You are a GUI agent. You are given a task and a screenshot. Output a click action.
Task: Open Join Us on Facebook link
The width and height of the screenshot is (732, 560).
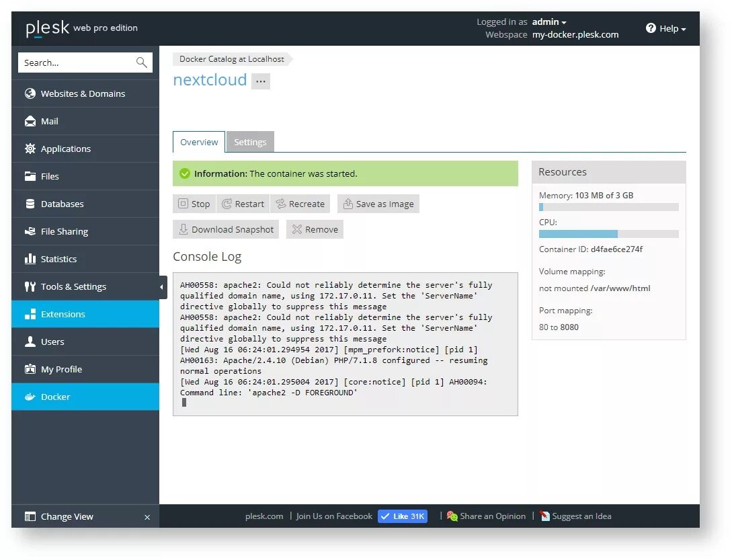tap(334, 516)
